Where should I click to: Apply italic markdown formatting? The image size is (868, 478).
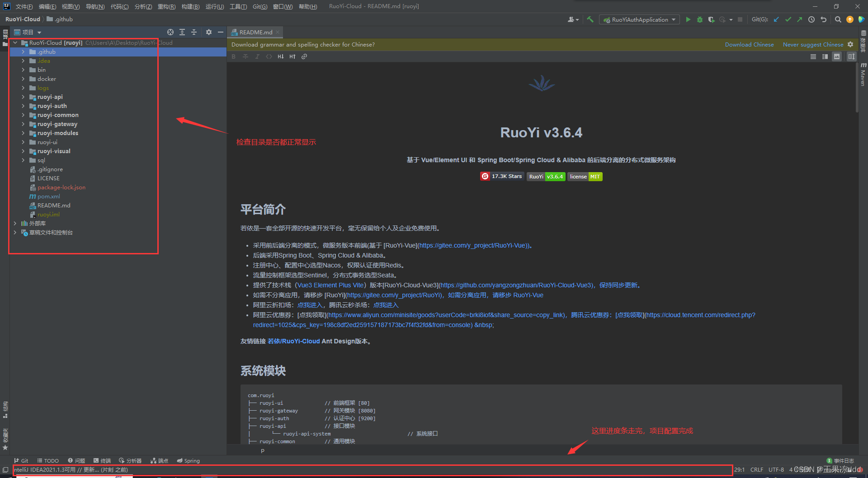click(x=257, y=56)
